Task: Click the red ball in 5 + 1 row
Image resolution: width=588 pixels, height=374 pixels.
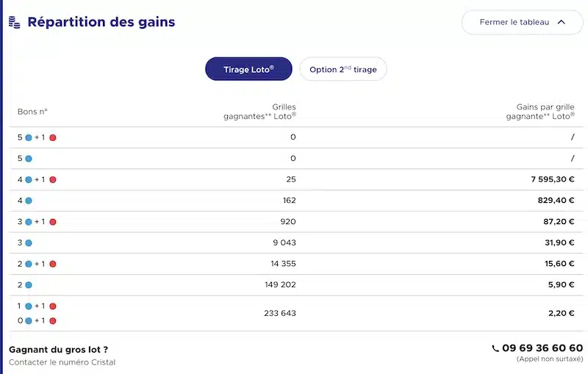Action: click(x=53, y=137)
